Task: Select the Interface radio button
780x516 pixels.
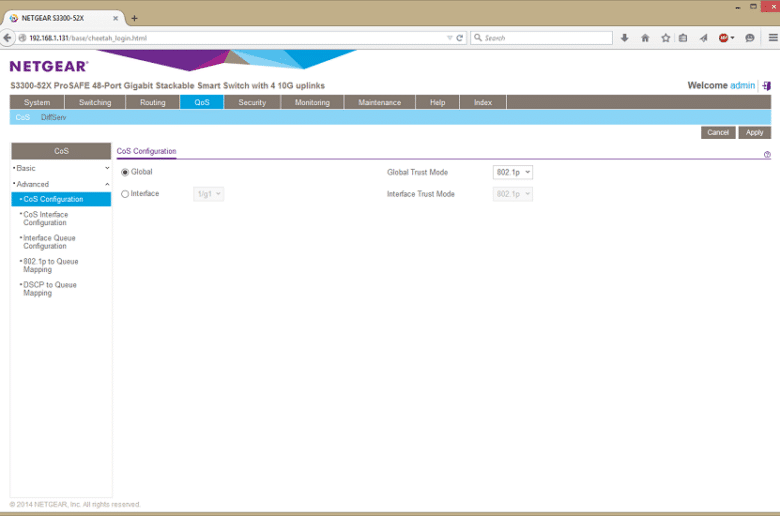Action: click(x=125, y=194)
